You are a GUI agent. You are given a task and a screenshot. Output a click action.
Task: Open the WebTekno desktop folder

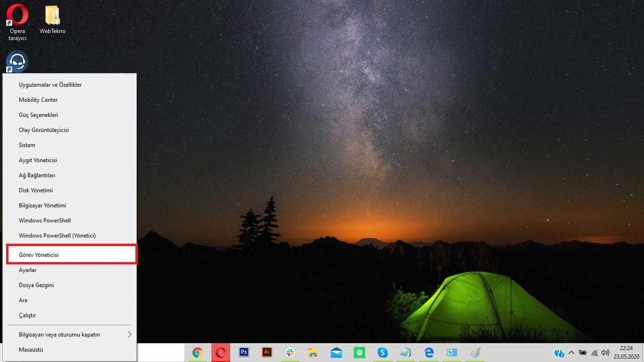(52, 16)
